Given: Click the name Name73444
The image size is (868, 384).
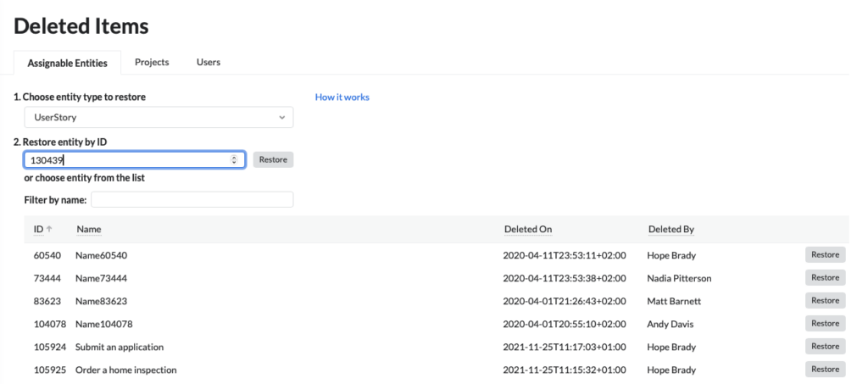Looking at the screenshot, I should coord(102,278).
